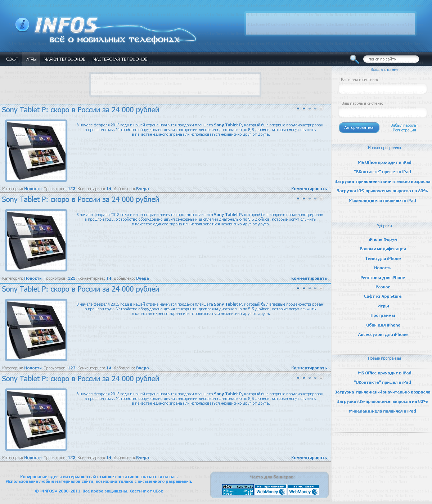Click the 'Забыл пароль?' link
The image size is (432, 504).
click(404, 125)
